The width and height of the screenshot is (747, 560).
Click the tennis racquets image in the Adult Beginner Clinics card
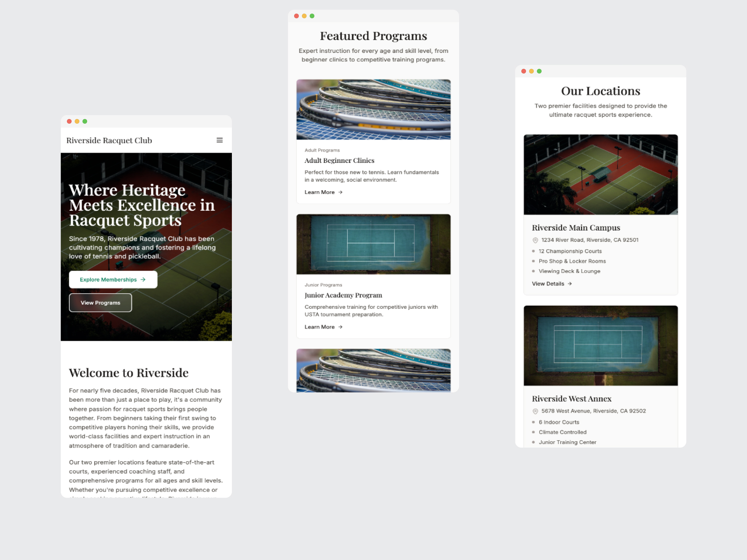click(373, 110)
